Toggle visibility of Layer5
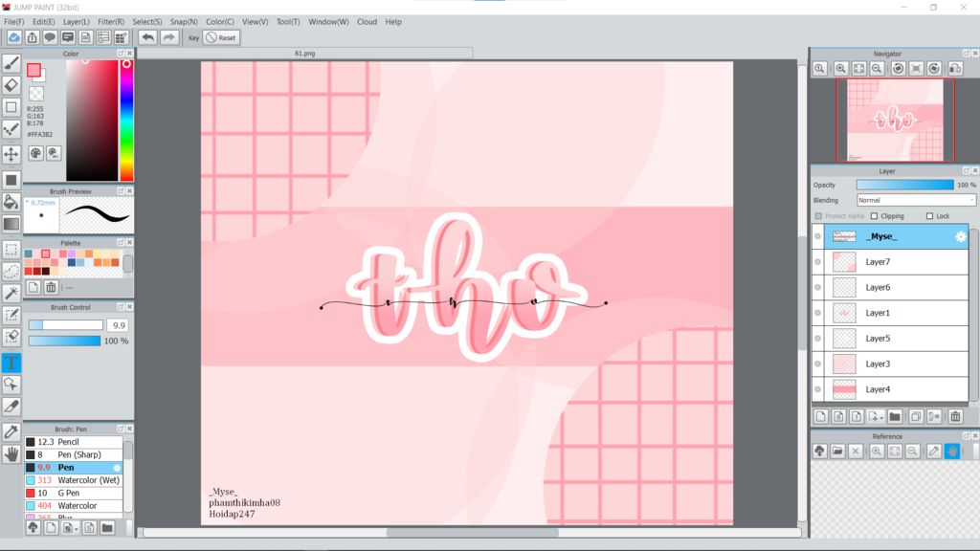Viewport: 980px width, 551px height. (x=817, y=338)
